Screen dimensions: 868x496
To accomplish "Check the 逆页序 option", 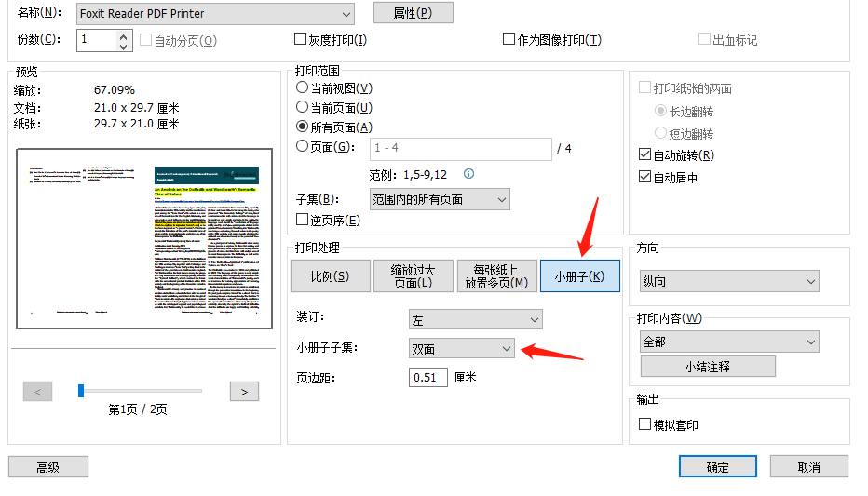I will tap(302, 221).
